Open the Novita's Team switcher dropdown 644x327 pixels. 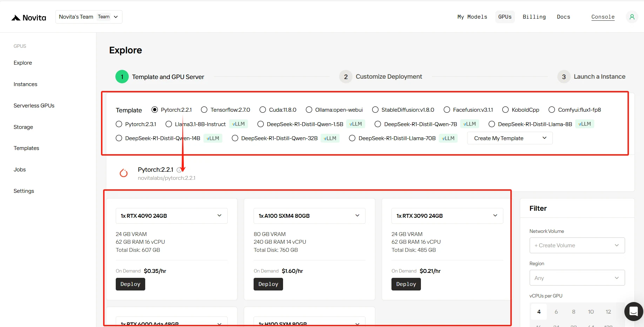[89, 17]
